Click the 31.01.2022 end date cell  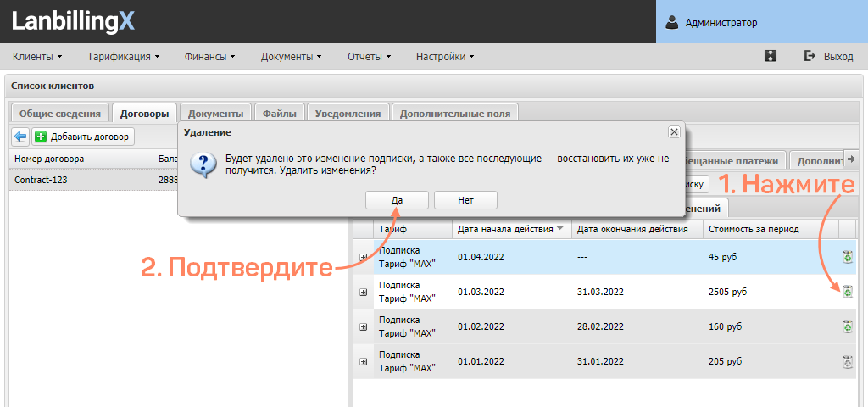coord(600,361)
